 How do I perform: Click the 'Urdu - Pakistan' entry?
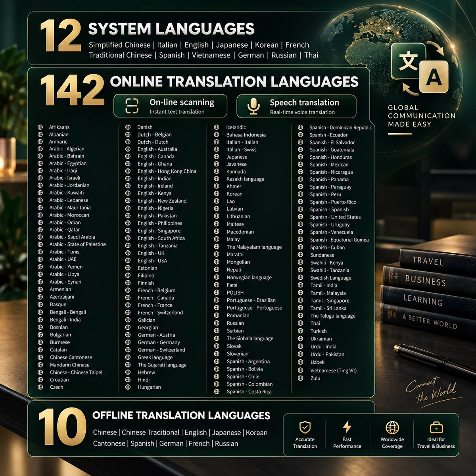pyautogui.click(x=327, y=354)
